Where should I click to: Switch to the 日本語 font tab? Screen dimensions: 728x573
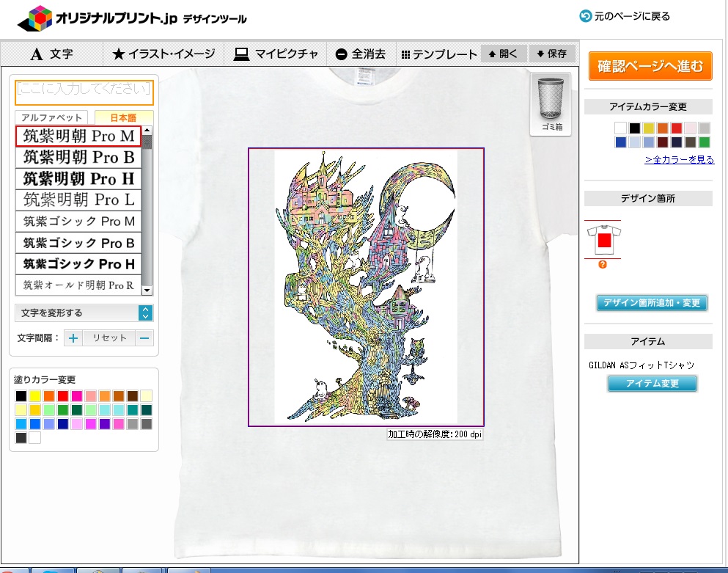pos(123,117)
